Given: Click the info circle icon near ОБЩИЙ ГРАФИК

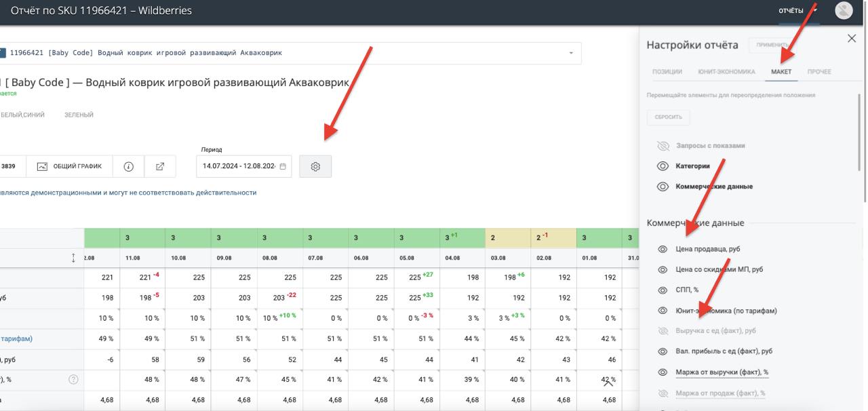Looking at the screenshot, I should pos(128,166).
